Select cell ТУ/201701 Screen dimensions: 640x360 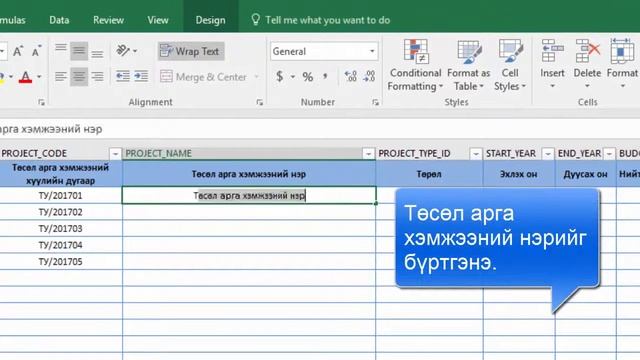pos(60,196)
